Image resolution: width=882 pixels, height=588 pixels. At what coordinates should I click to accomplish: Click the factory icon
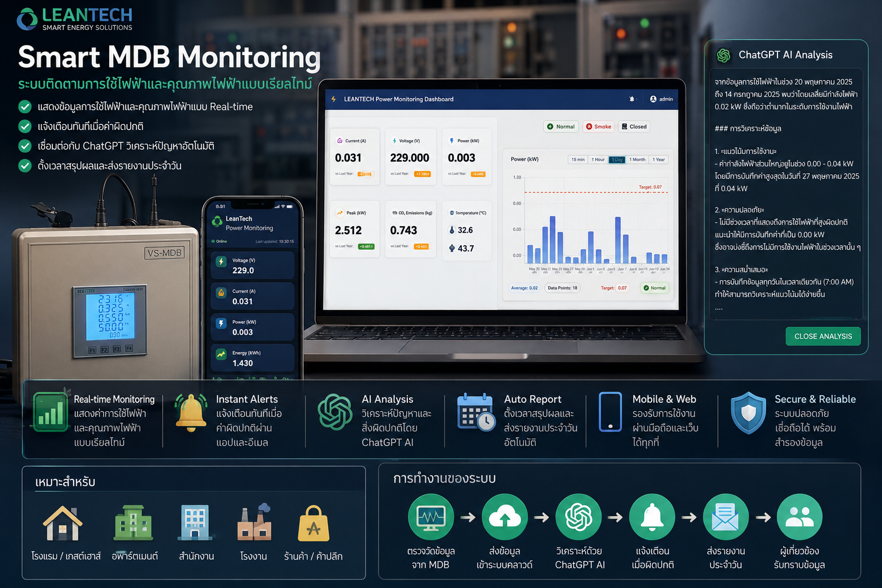click(x=255, y=522)
